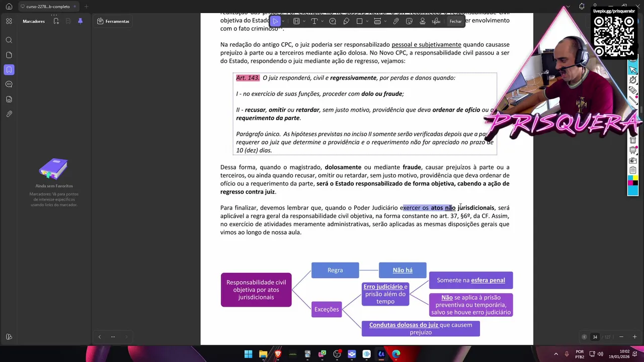Open the Home screen icon
644x362 pixels.
(9, 7)
